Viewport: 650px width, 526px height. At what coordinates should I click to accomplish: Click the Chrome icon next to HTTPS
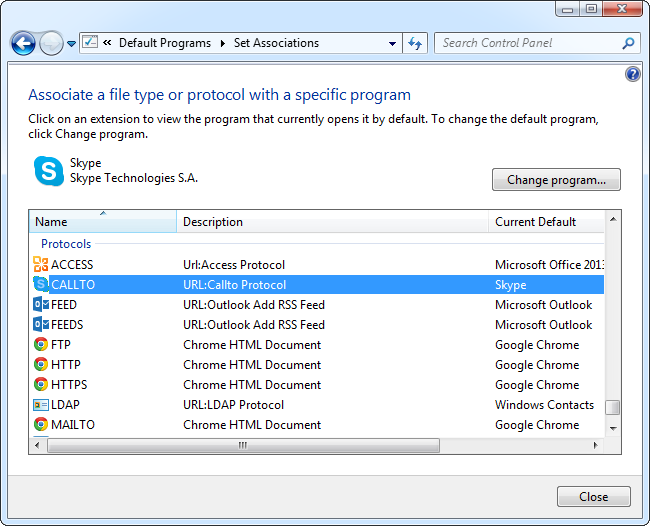click(x=40, y=385)
